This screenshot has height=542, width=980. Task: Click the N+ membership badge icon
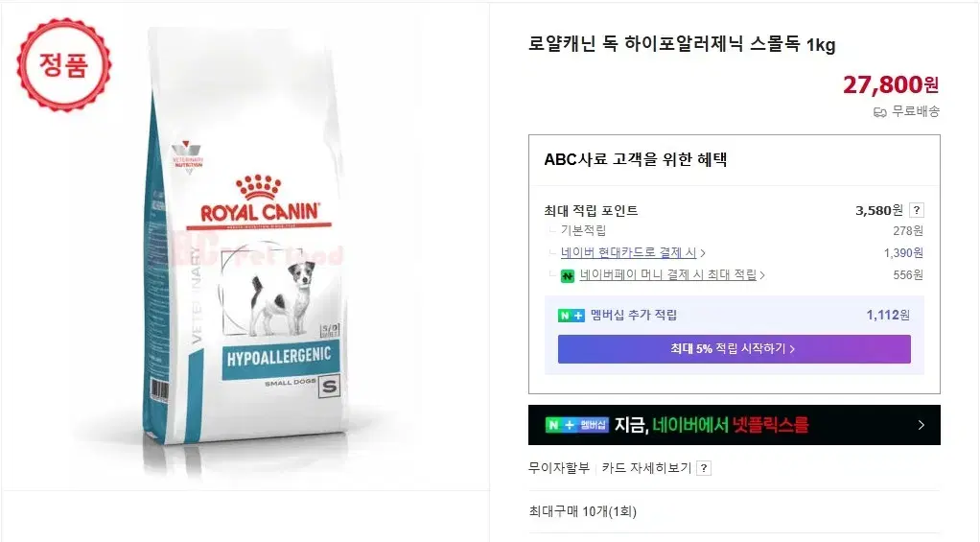tap(571, 316)
